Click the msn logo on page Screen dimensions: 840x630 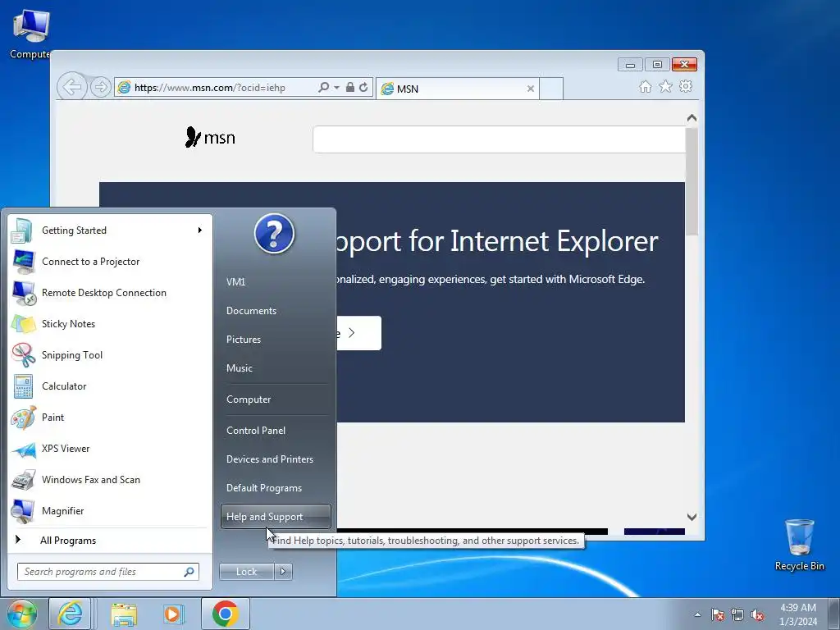coord(210,138)
